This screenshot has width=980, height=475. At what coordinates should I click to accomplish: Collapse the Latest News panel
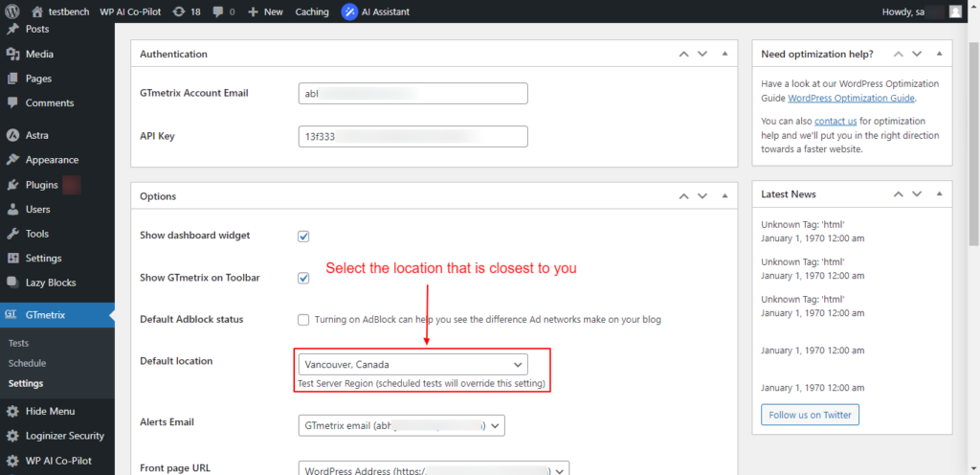[x=940, y=193]
